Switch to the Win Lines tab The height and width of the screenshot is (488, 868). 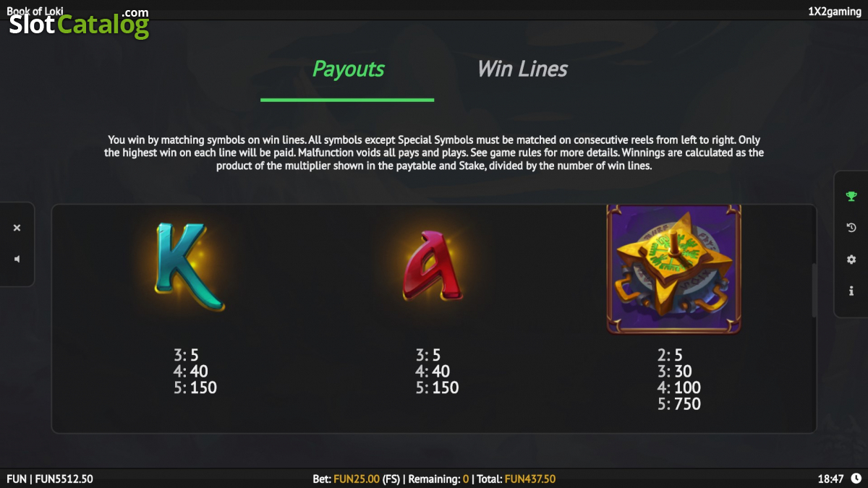522,69
